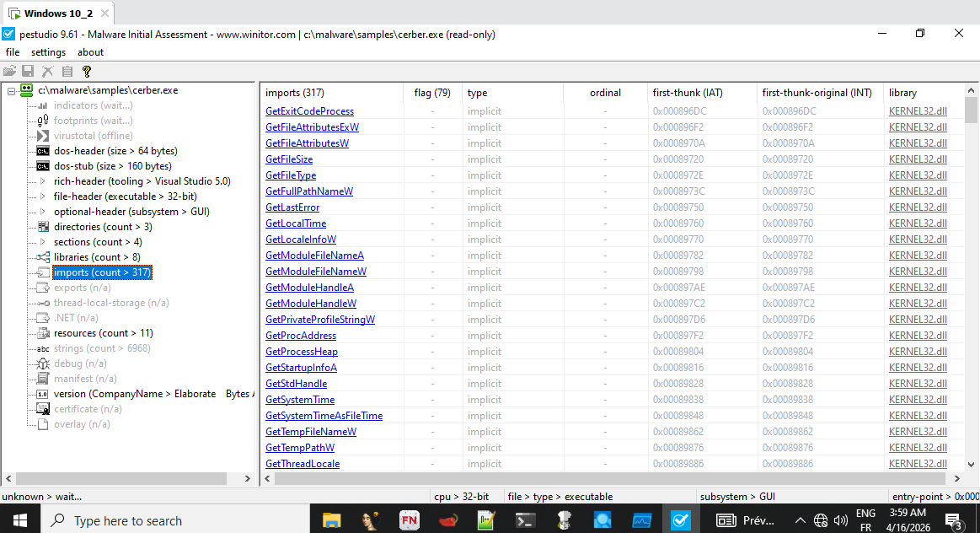Click the certificate icon in the tree
Viewport: 980px width, 533px height.
click(x=42, y=409)
